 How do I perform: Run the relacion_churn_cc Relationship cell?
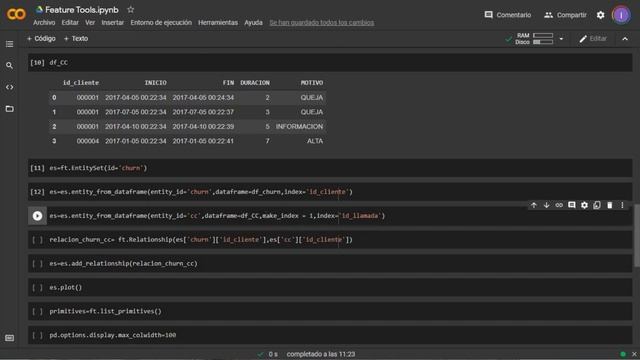(x=37, y=240)
